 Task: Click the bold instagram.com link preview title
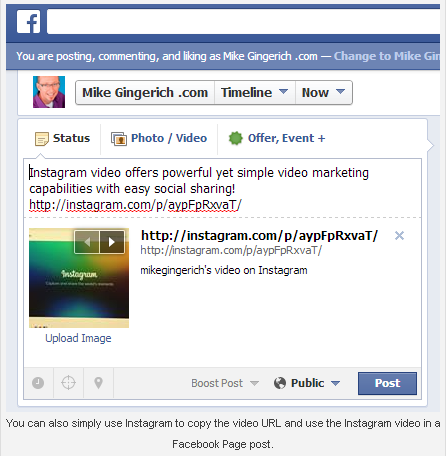pos(259,236)
